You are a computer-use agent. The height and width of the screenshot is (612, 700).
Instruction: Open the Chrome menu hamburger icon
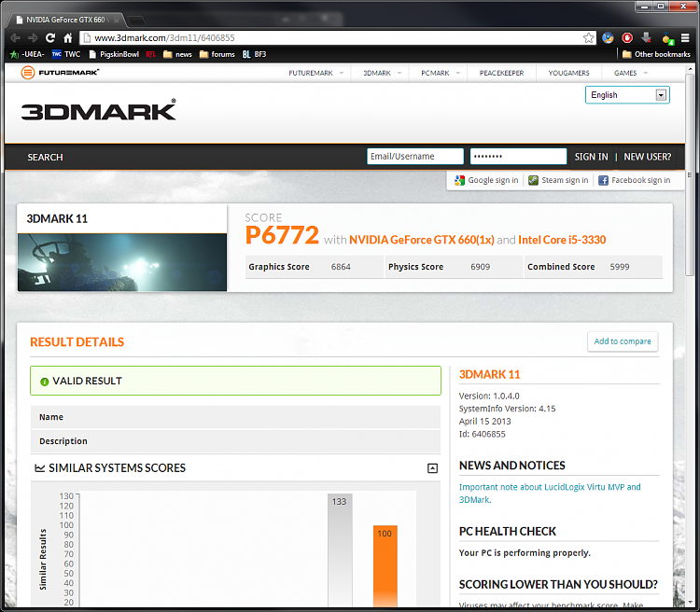click(685, 38)
